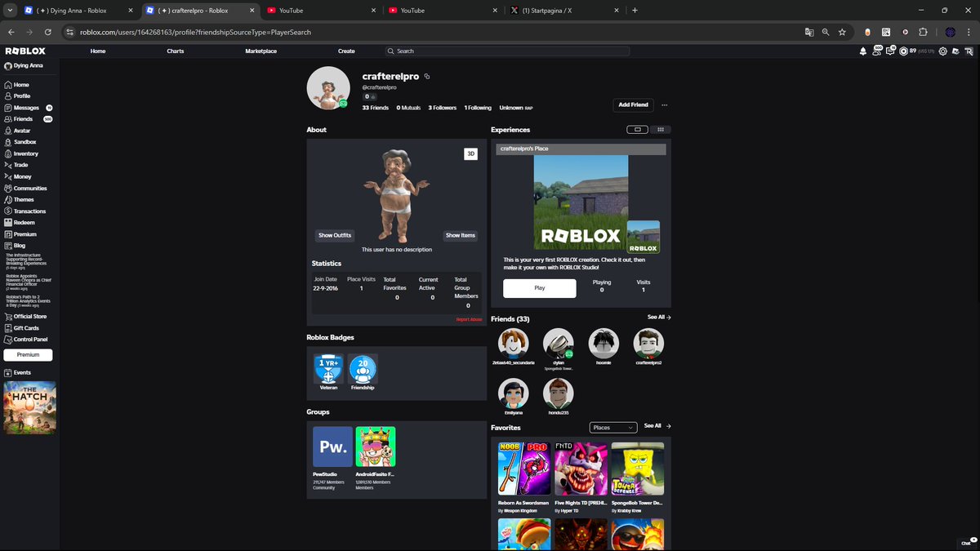Image resolution: width=980 pixels, height=551 pixels.
Task: Click Show Outfits button
Action: point(335,235)
